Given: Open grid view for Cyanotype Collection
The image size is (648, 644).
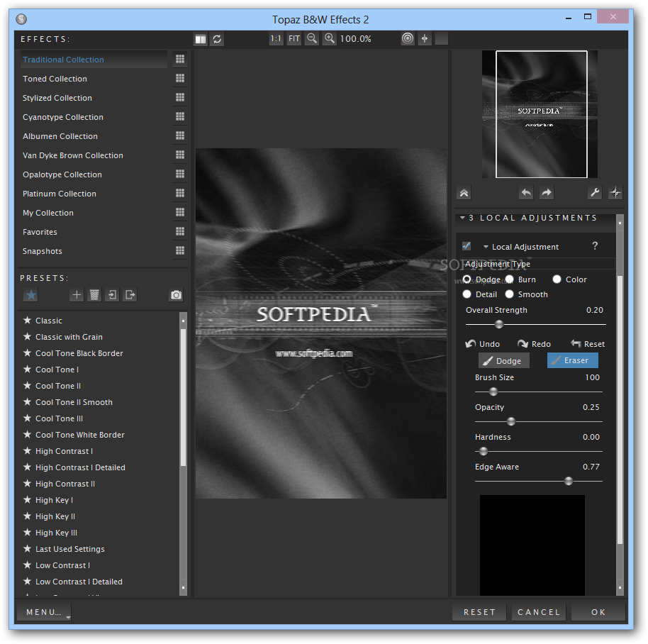Looking at the screenshot, I should [180, 116].
